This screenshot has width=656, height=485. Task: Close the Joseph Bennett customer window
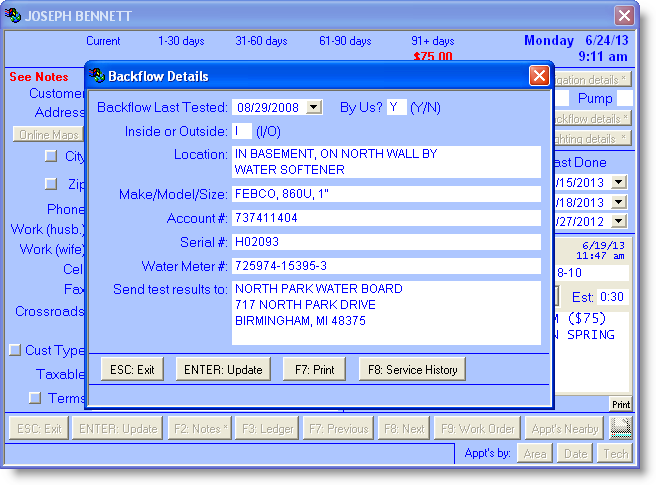pyautogui.click(x=624, y=16)
